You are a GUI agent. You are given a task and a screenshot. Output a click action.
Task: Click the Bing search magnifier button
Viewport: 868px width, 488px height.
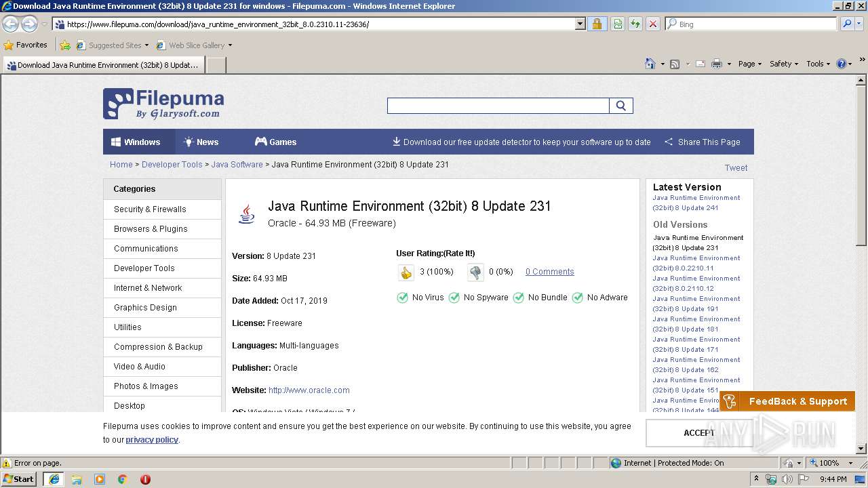847,24
